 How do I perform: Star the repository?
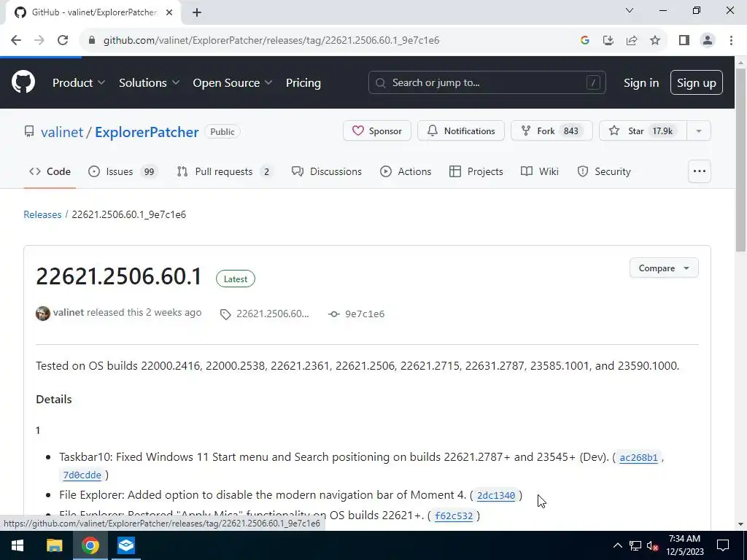pyautogui.click(x=643, y=131)
